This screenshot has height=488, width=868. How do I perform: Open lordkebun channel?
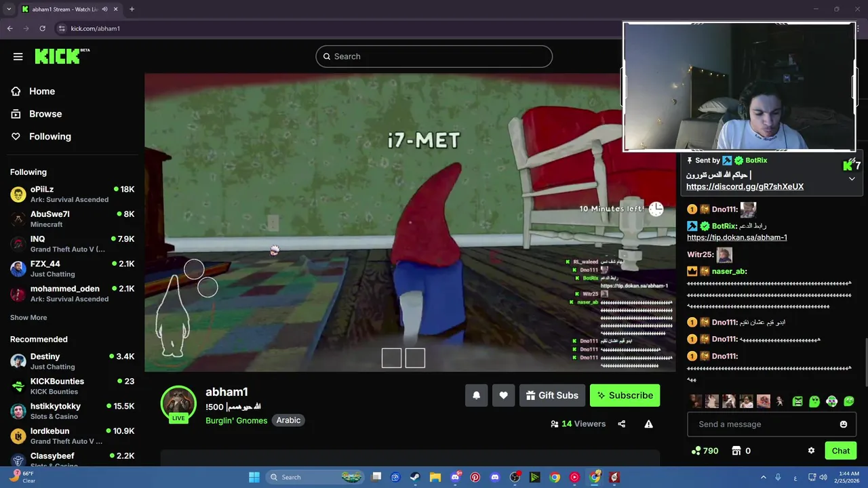point(72,436)
